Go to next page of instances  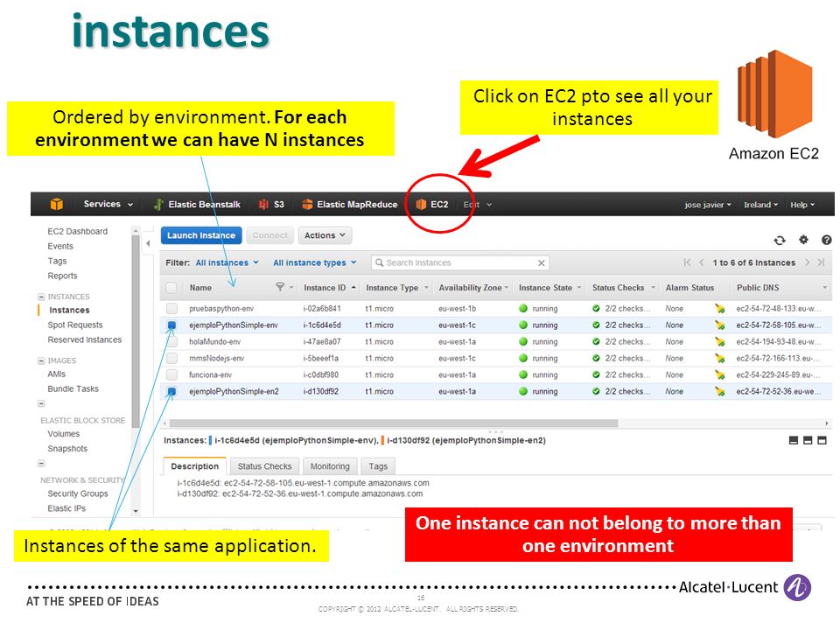tap(808, 262)
